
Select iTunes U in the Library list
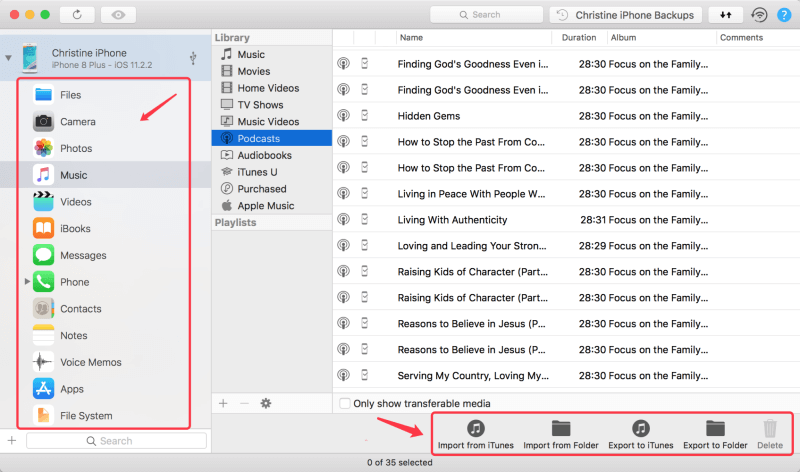271,172
